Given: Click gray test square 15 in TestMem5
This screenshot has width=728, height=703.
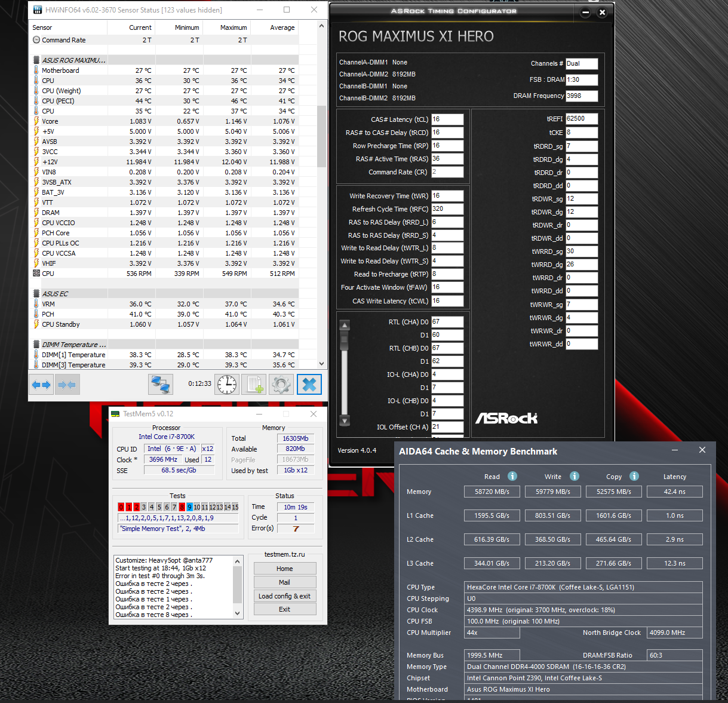Looking at the screenshot, I should 235,507.
